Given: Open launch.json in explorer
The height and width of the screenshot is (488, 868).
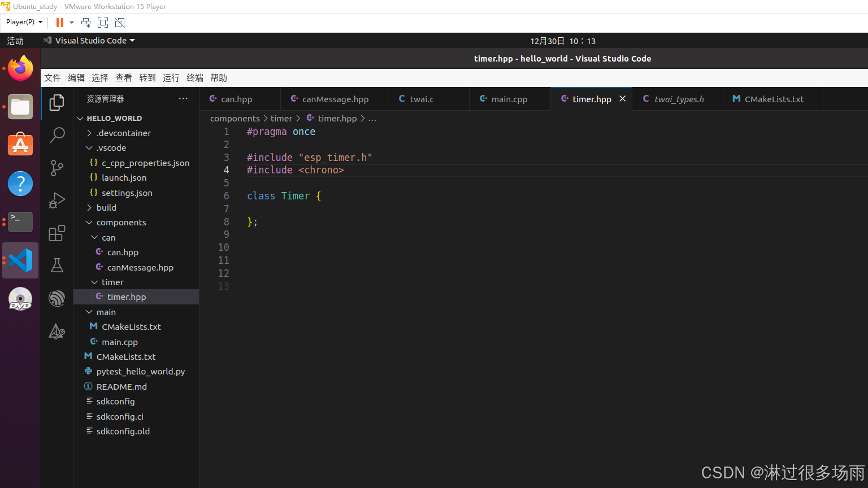Looking at the screenshot, I should pos(136,177).
